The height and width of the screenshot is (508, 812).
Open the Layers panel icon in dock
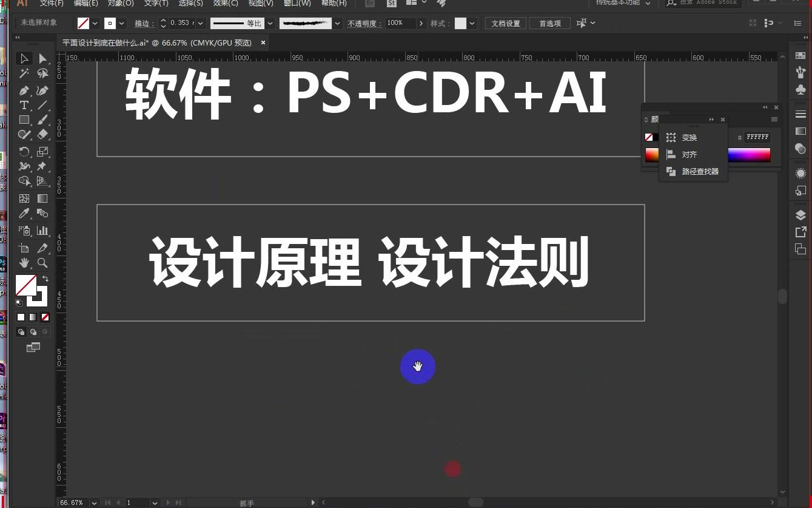(800, 215)
